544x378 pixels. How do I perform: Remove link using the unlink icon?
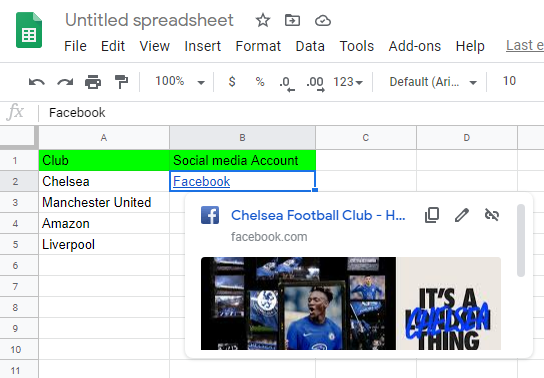coord(492,215)
